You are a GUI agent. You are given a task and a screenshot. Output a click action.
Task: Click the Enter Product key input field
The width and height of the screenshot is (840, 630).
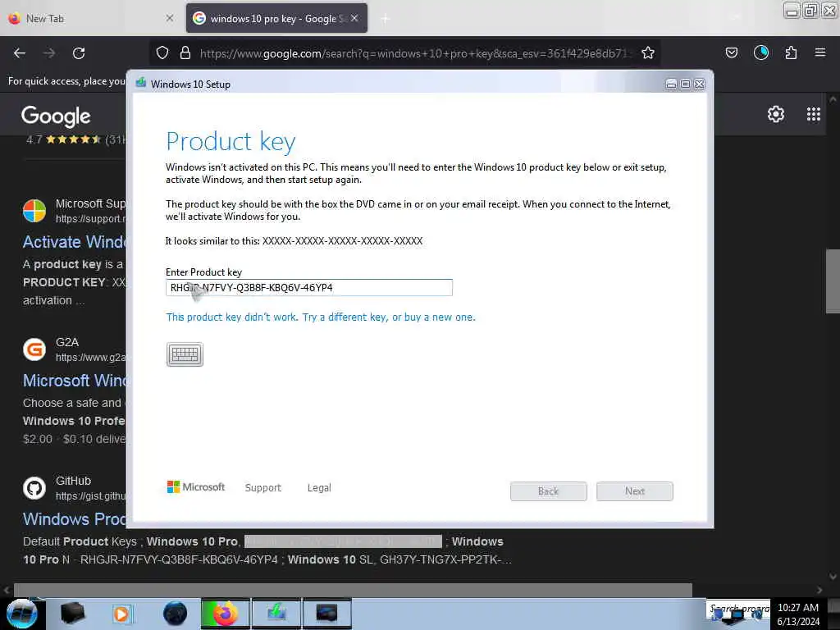click(x=309, y=288)
